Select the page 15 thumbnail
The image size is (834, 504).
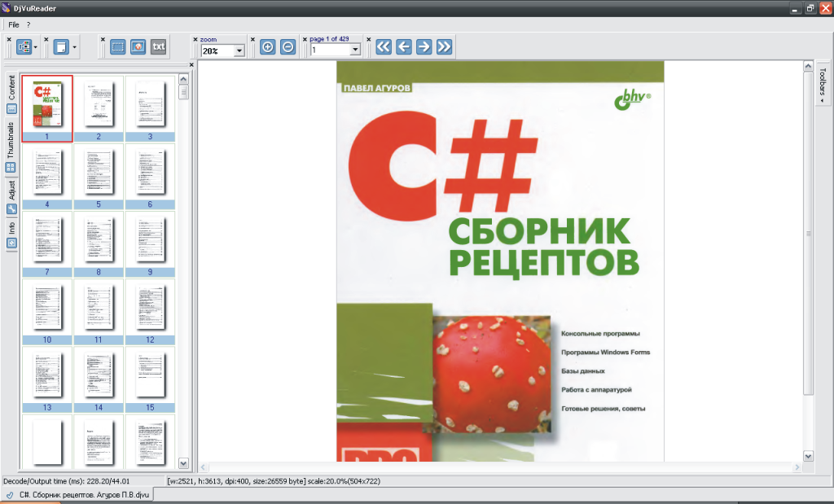[x=150, y=379]
